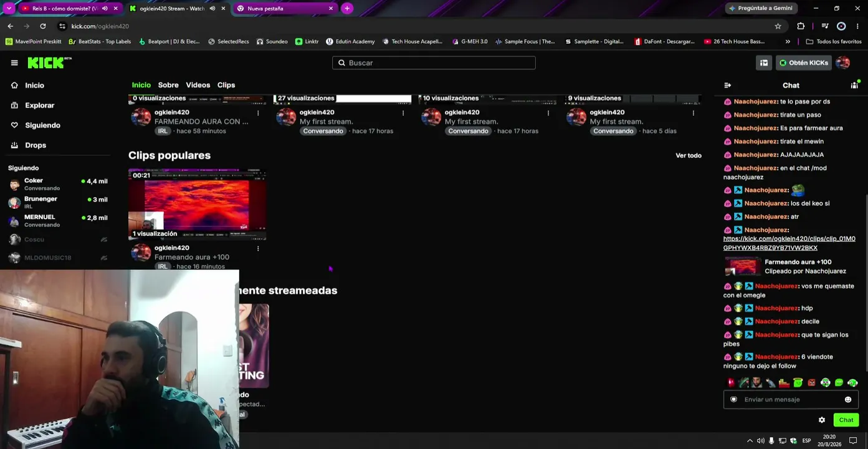868x449 pixels.
Task: Focus the Buscar search field
Action: click(434, 63)
